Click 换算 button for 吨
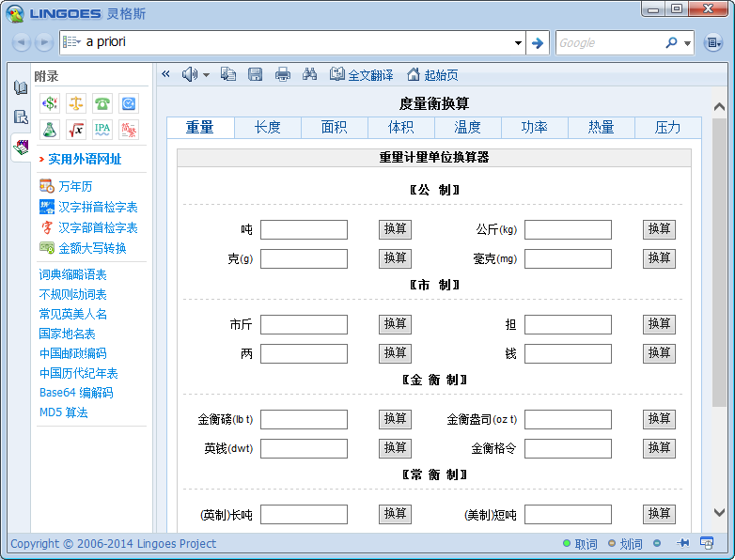The height and width of the screenshot is (560, 735). (x=395, y=229)
